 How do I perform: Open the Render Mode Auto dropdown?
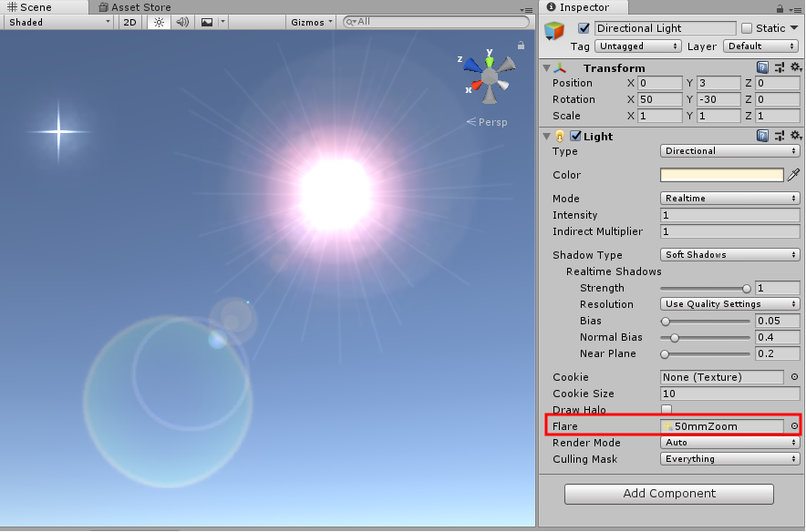tap(730, 443)
